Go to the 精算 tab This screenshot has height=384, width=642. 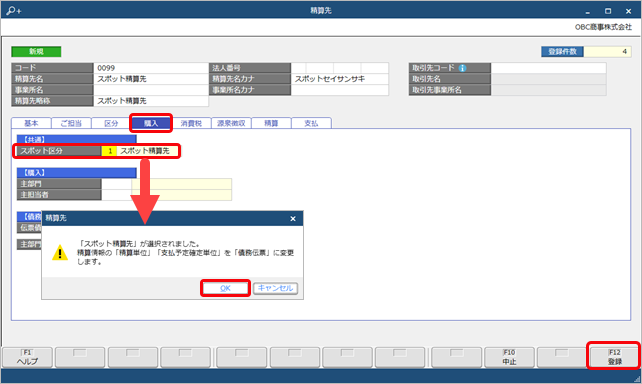coord(271,123)
